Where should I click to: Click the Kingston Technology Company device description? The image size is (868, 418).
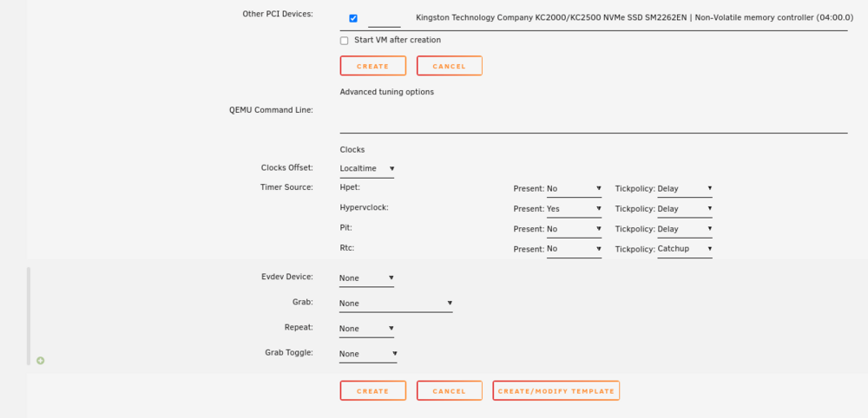(635, 17)
